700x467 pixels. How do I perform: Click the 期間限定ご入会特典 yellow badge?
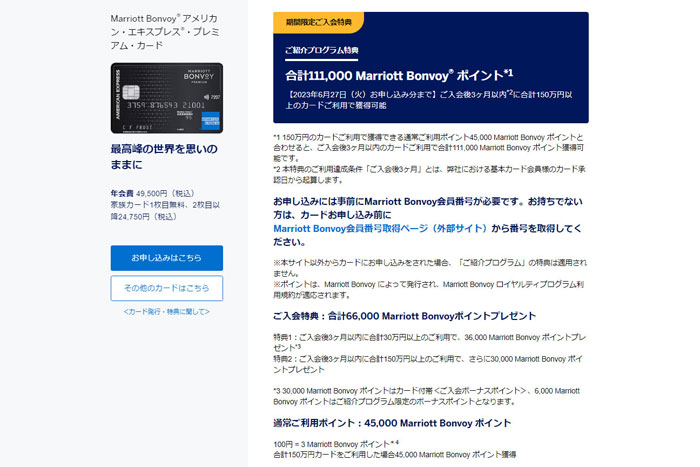(x=318, y=22)
